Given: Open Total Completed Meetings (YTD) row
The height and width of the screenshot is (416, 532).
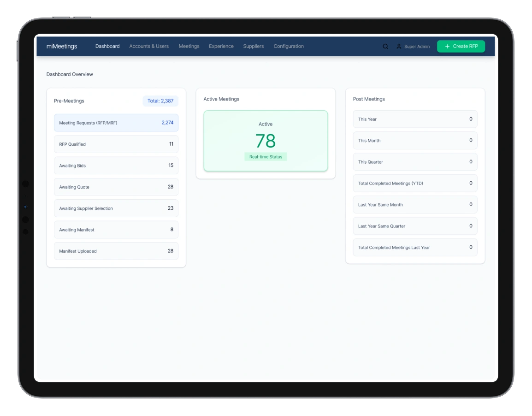Looking at the screenshot, I should point(415,183).
